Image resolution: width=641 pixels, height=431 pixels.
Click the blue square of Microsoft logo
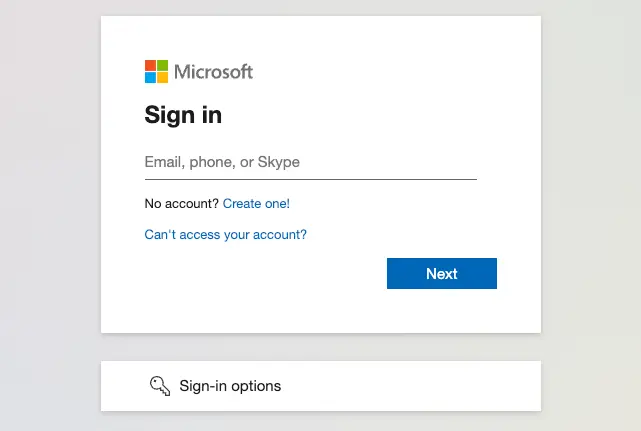coord(151,78)
